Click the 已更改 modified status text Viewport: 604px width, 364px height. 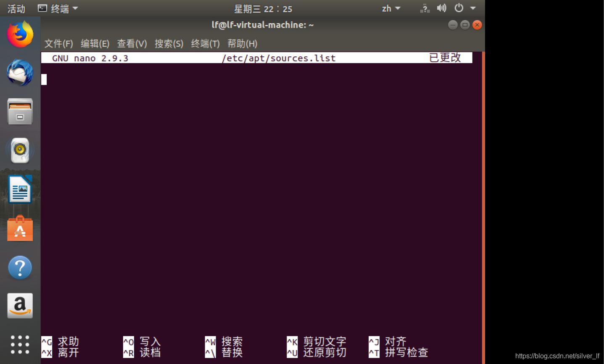[x=445, y=58]
